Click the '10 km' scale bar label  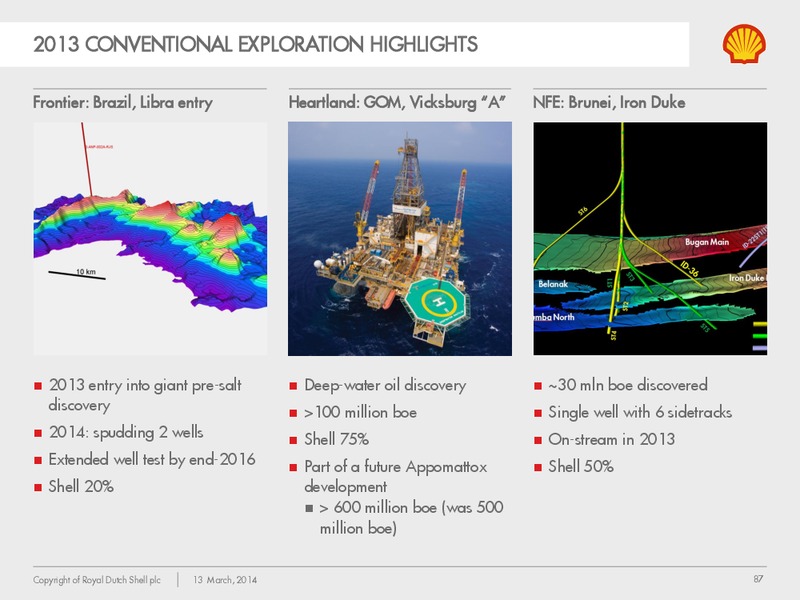pos(86,271)
